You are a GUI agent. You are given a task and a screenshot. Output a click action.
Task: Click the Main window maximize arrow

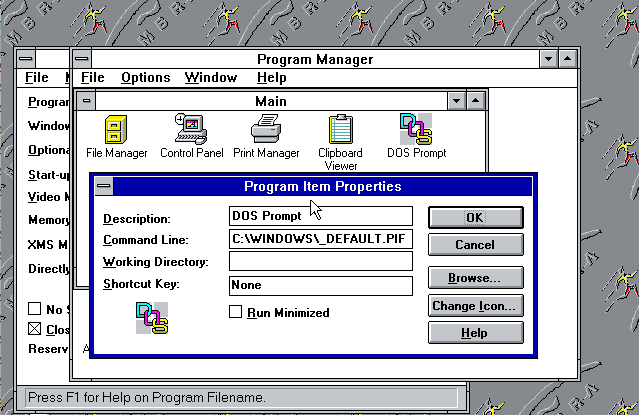point(477,101)
